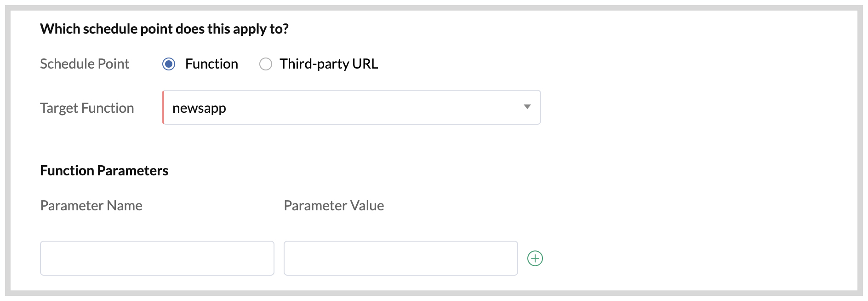Click the red required marker on Target Function
This screenshot has width=868, height=301.
pyautogui.click(x=163, y=107)
